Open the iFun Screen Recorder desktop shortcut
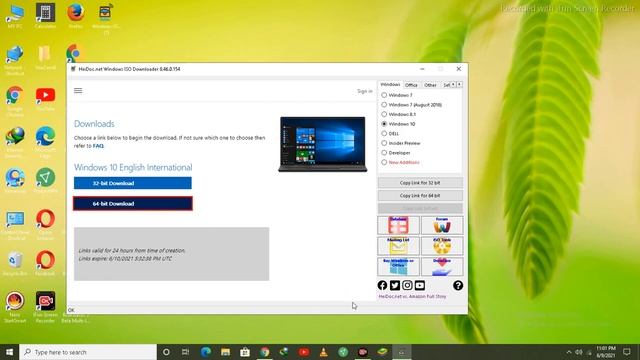This screenshot has width=640, height=360. point(45,307)
